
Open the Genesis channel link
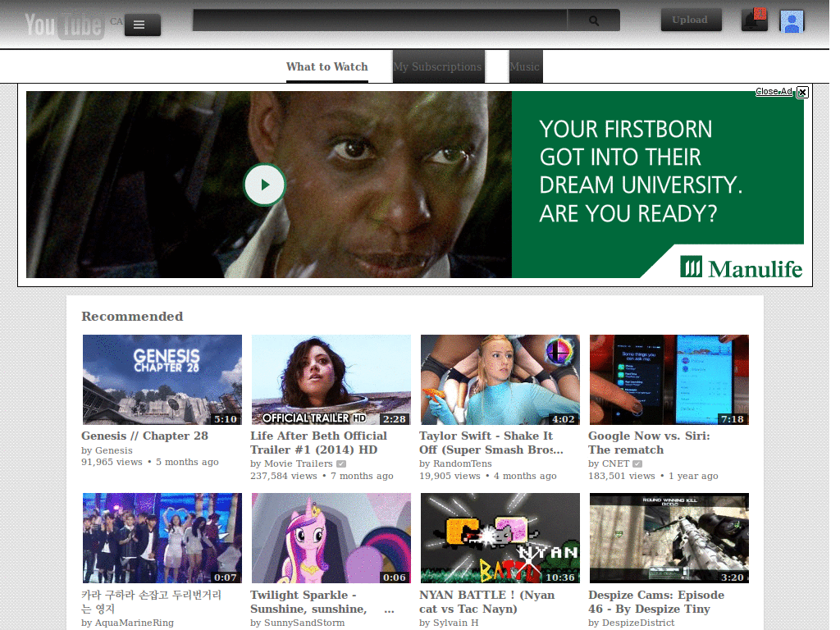pos(113,450)
